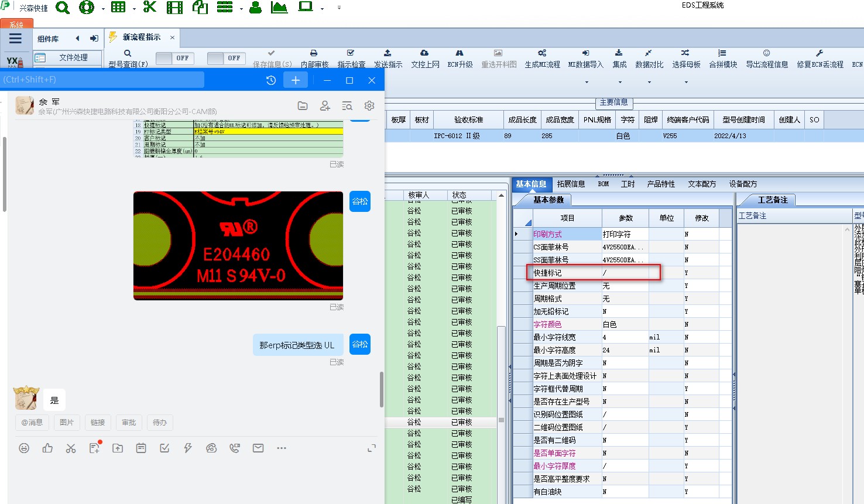Open the green table grid icon
Image resolution: width=864 pixels, height=504 pixels.
[x=118, y=8]
